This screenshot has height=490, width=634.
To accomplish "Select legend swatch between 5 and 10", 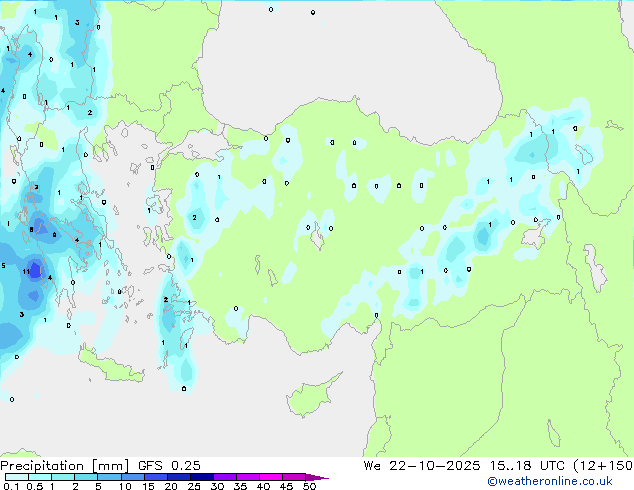I will (x=110, y=477).
